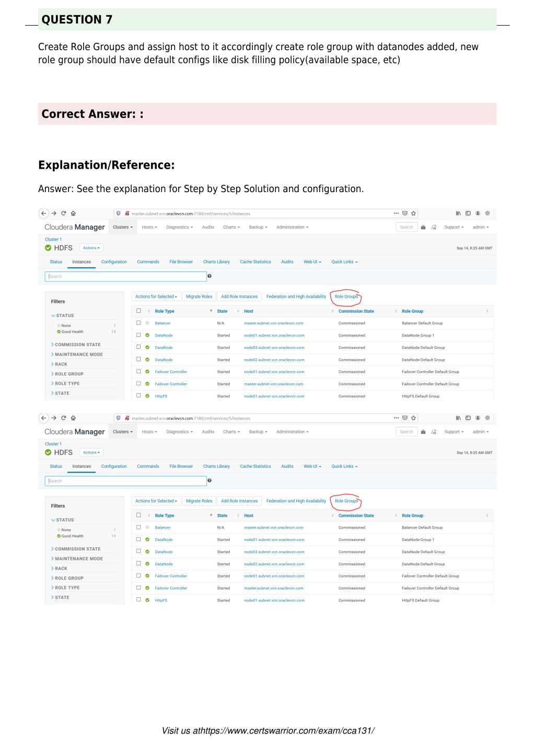The width and height of the screenshot is (535, 756).
Task: Sort by the Role Type column header, upper table
Action: click(165, 311)
